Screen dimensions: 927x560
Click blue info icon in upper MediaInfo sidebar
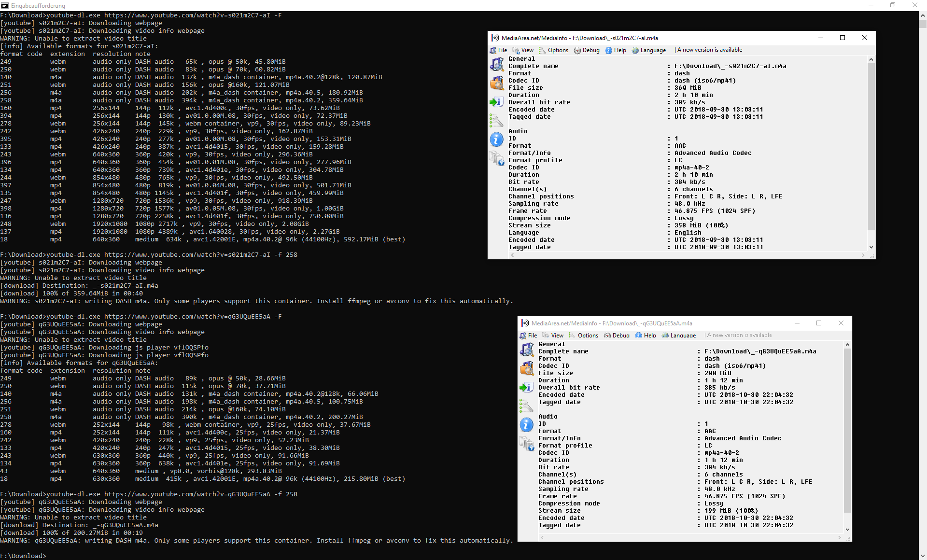tap(497, 140)
